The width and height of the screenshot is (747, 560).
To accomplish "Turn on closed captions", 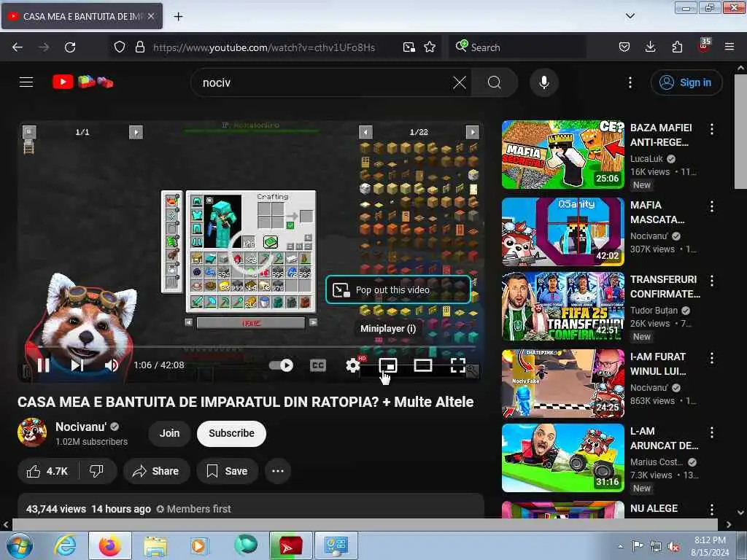I will (318, 365).
